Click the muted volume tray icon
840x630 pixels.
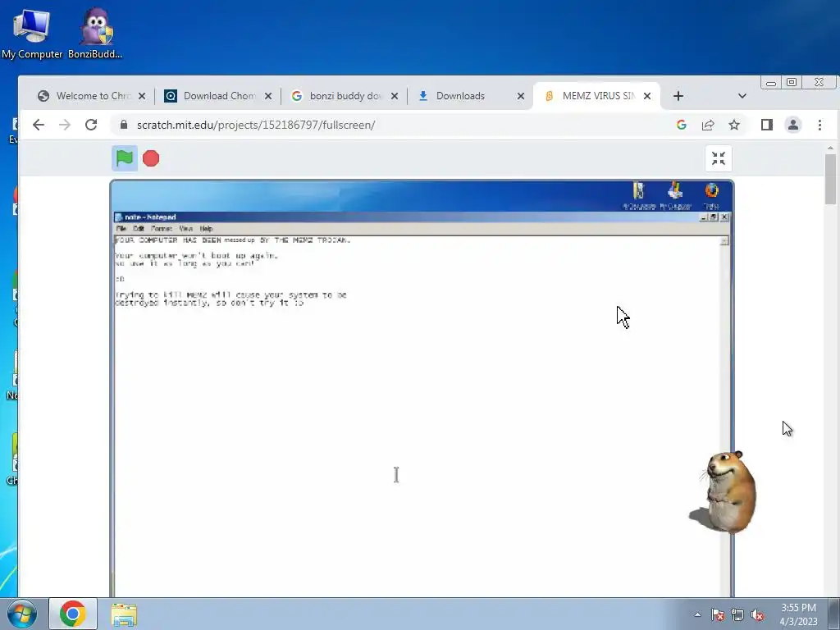click(757, 614)
